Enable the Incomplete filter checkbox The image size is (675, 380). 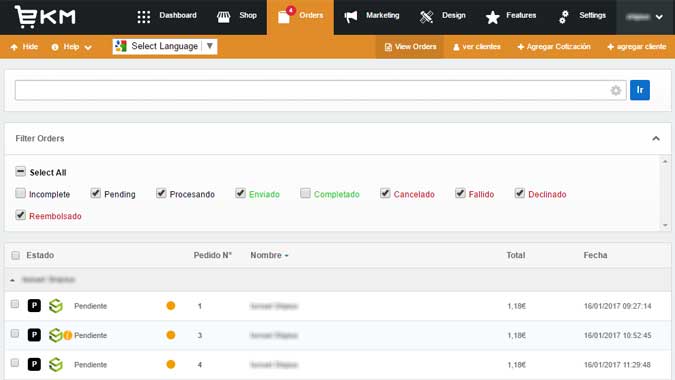(20, 193)
